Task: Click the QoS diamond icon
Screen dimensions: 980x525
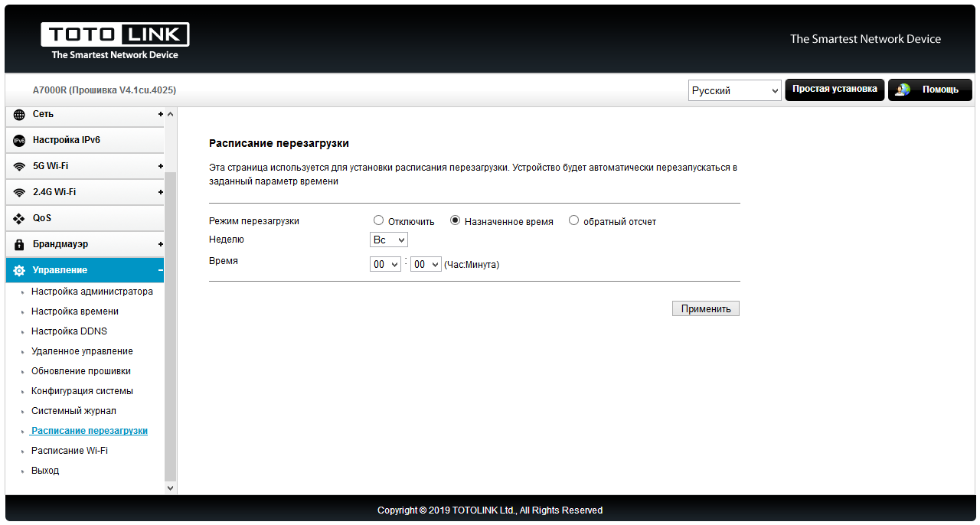Action: (19, 218)
